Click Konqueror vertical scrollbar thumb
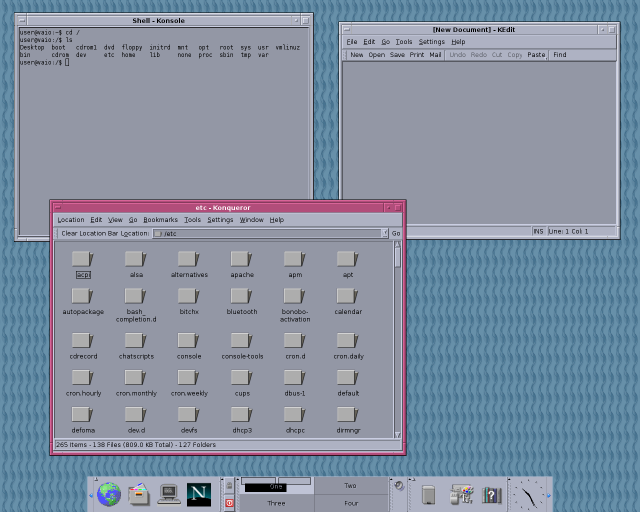 pos(397,257)
